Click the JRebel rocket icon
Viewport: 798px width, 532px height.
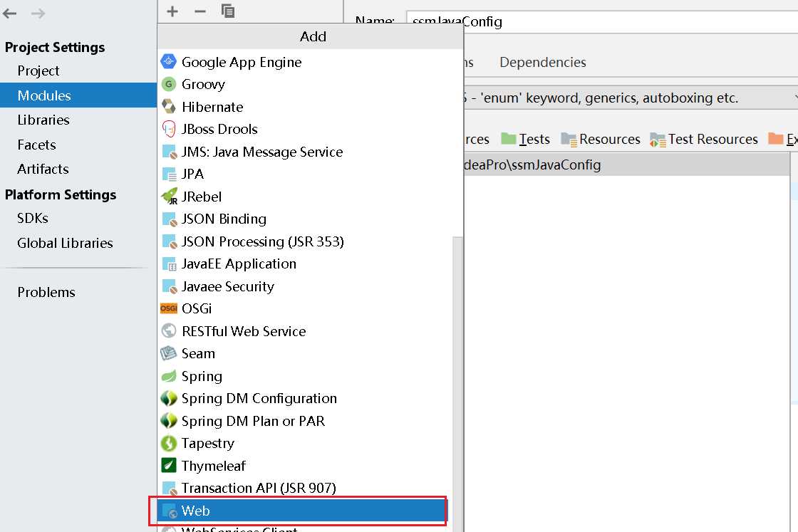pos(169,197)
